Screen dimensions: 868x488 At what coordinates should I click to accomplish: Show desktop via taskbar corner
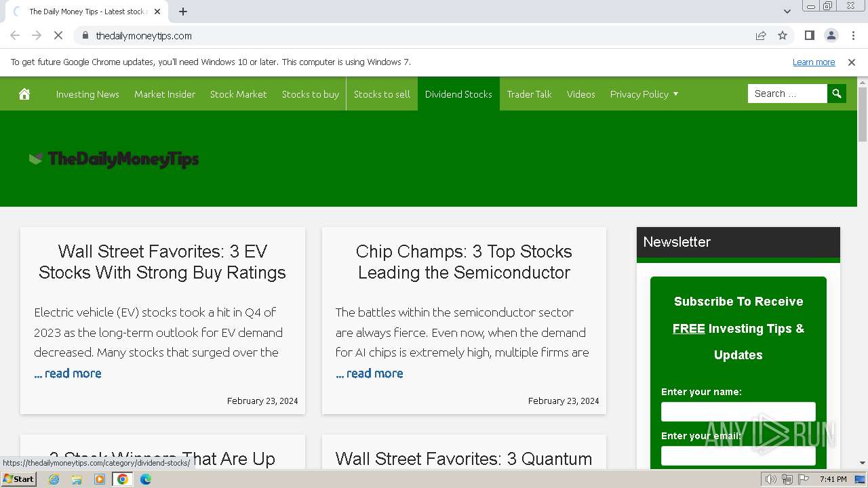click(861, 479)
